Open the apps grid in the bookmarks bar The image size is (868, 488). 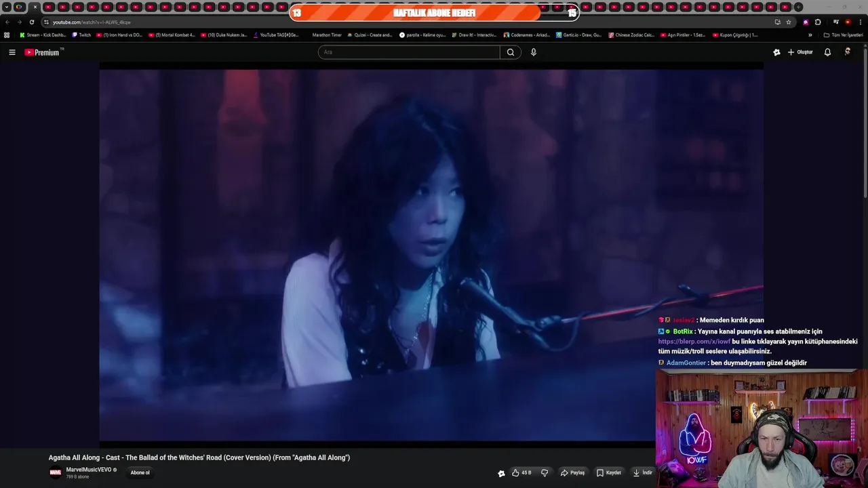coord(7,35)
